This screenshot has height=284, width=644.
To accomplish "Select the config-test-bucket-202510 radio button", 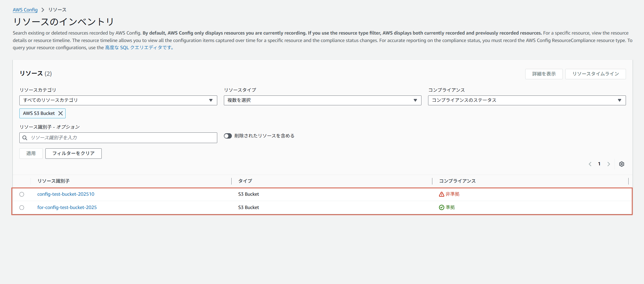I will tap(22, 194).
